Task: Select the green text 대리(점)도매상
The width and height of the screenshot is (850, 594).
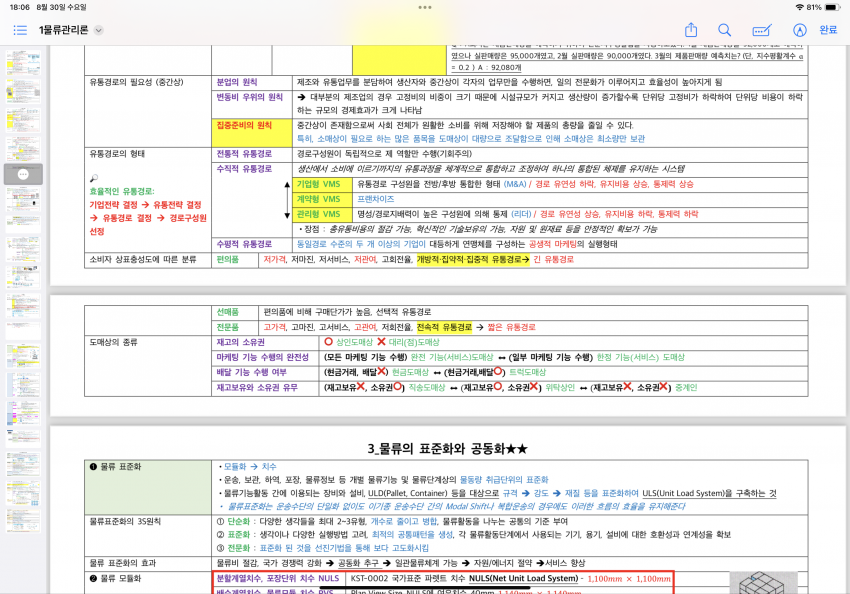Action: click(414, 342)
